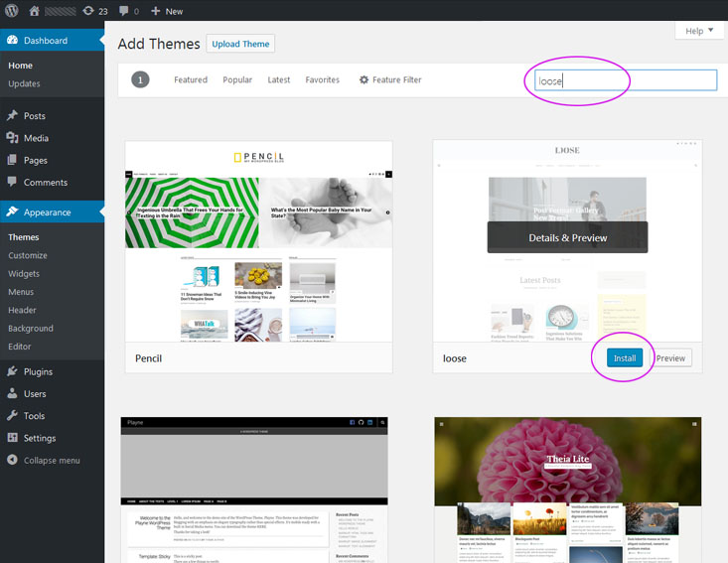
Task: Open Header submenu item
Action: coord(22,310)
